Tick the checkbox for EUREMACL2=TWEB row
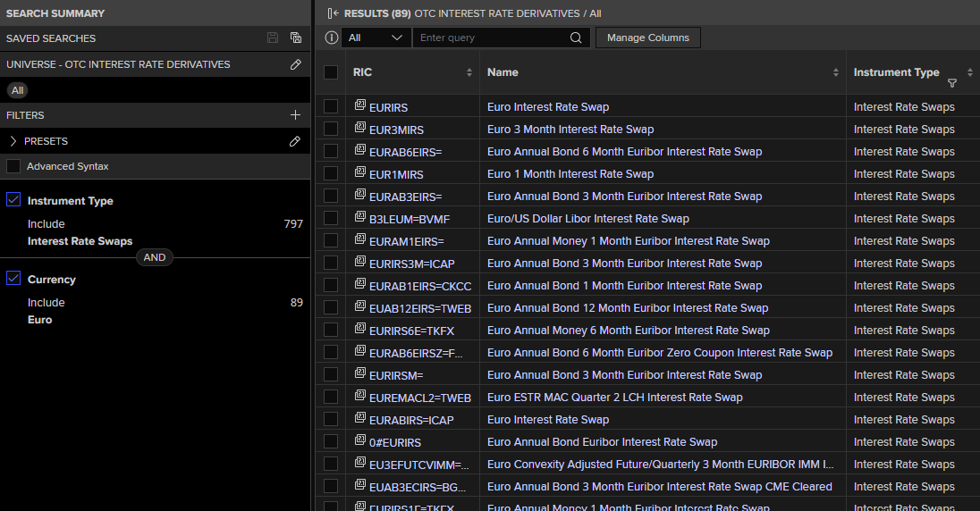The height and width of the screenshot is (511, 980). pos(331,398)
